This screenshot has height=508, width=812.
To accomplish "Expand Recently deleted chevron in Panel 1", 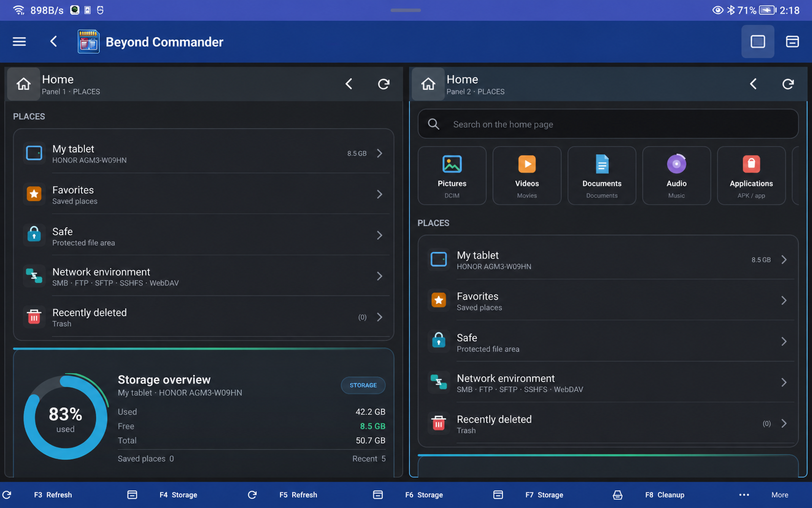I will (379, 317).
